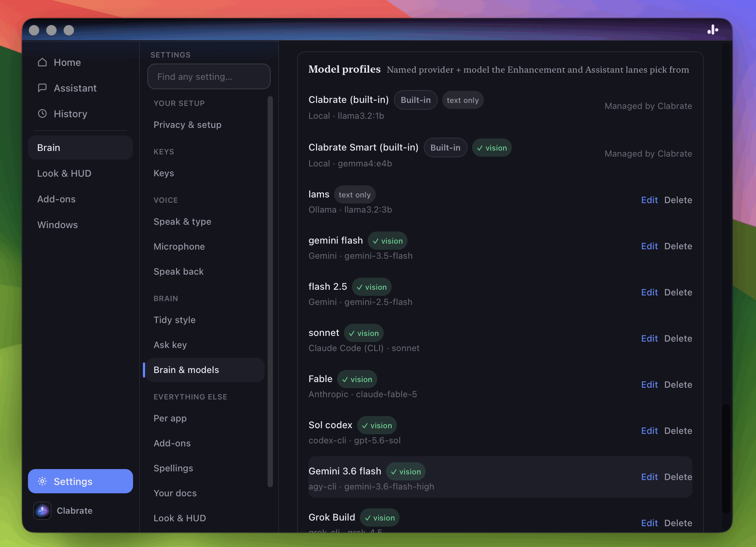Click 'Managed by Clabrate' beside Clabrate Smart
Image resolution: width=756 pixels, height=547 pixels.
tap(648, 154)
